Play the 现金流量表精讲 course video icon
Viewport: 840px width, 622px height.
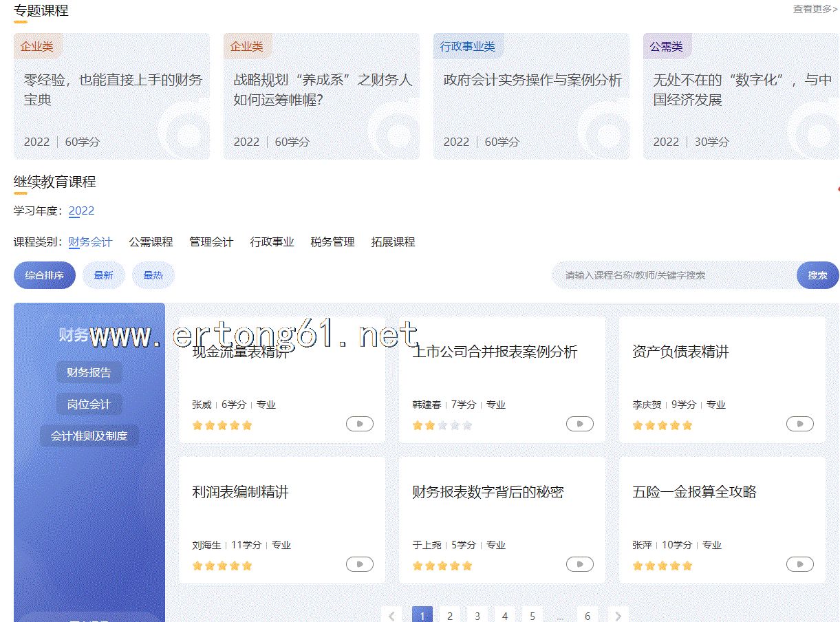point(359,424)
